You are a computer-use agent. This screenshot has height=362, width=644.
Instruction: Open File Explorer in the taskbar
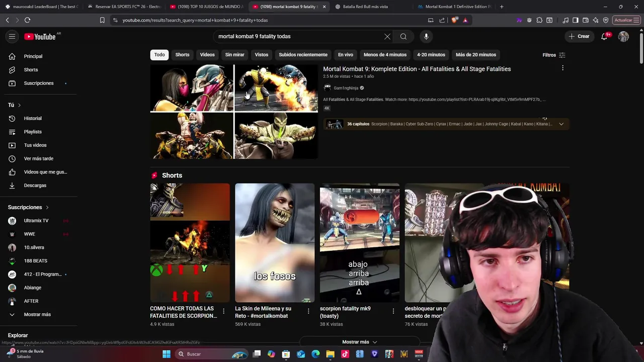click(330, 354)
